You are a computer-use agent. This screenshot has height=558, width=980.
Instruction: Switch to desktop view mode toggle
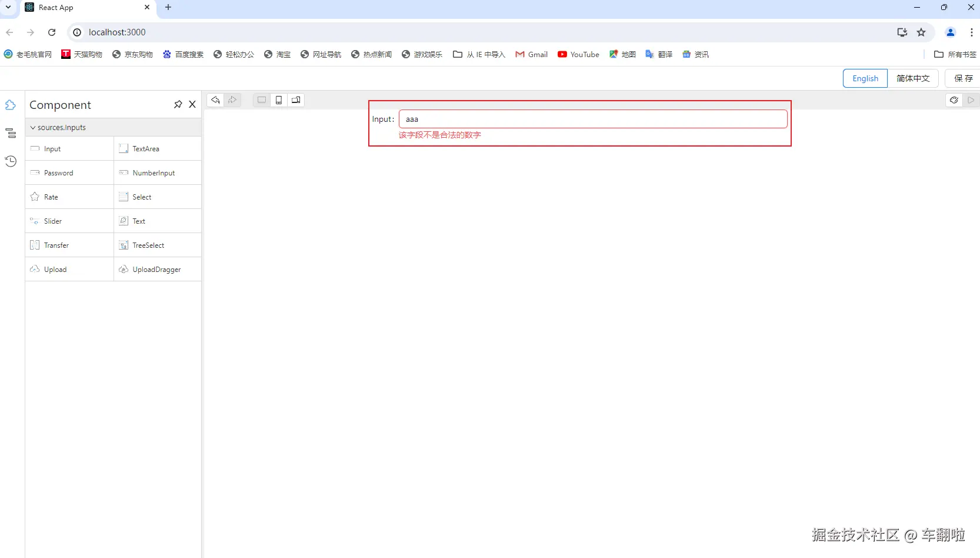pyautogui.click(x=262, y=100)
